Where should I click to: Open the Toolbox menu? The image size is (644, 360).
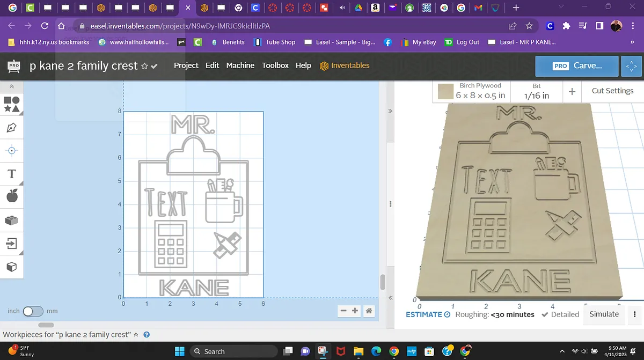(x=275, y=65)
